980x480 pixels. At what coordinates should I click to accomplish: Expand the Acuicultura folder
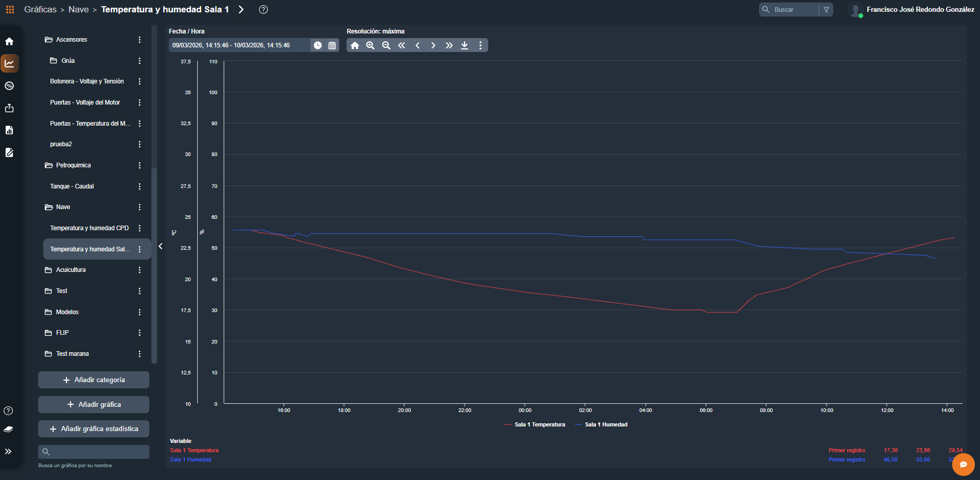pos(71,270)
